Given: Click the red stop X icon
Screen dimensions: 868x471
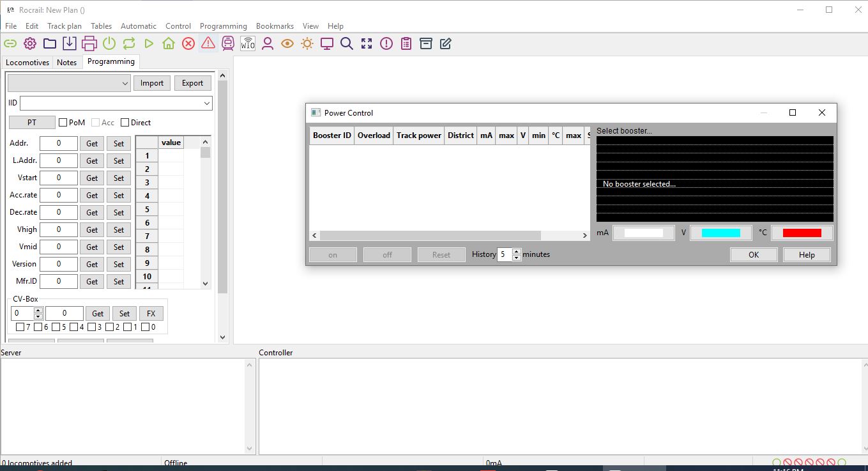Looking at the screenshot, I should click(x=188, y=43).
